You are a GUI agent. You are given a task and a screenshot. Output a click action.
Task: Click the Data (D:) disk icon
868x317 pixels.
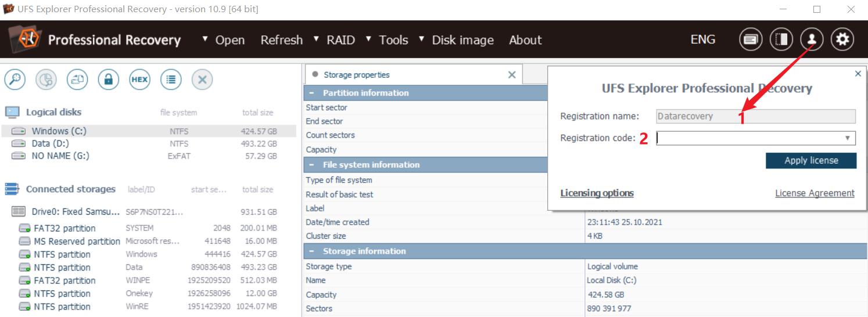(x=19, y=143)
